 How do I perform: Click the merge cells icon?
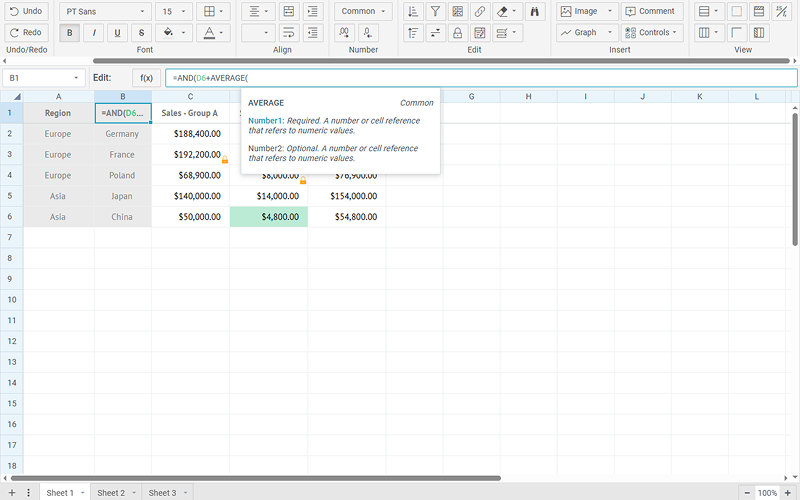point(289,11)
